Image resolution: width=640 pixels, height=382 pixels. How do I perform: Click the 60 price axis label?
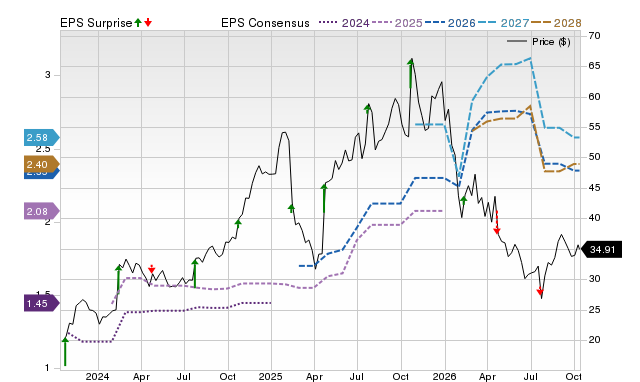tap(594, 97)
